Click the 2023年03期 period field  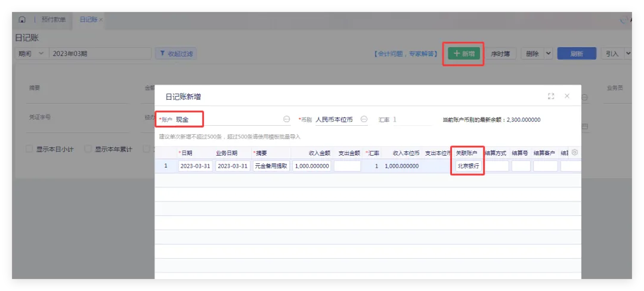[x=100, y=53]
